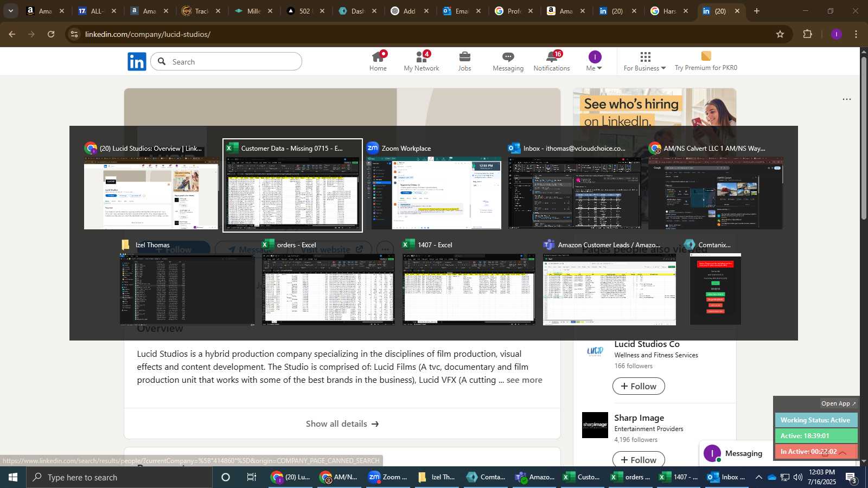Open Teams Amazon chat in taskbar
868x488 pixels.
[535, 477]
